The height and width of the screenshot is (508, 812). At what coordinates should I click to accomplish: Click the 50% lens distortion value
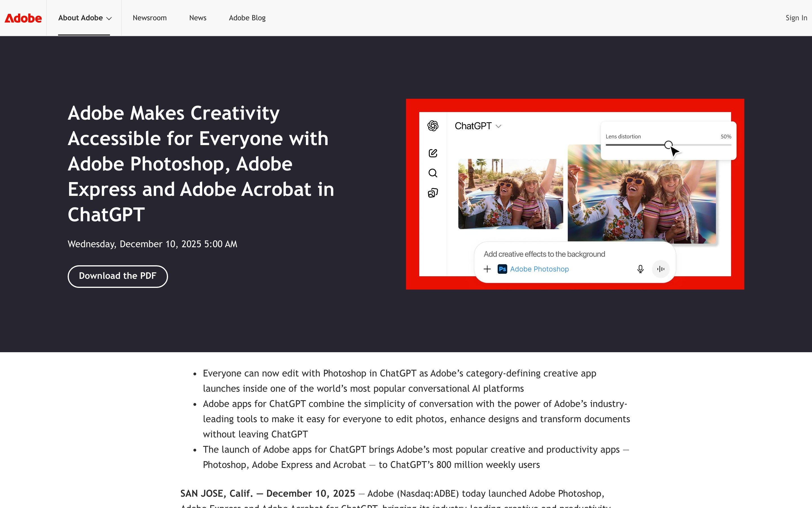(726, 136)
